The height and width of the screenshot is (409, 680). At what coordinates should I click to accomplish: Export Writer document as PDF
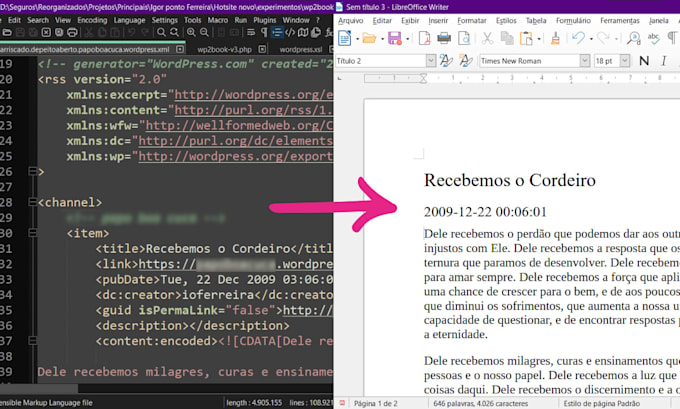pyautogui.click(x=424, y=38)
